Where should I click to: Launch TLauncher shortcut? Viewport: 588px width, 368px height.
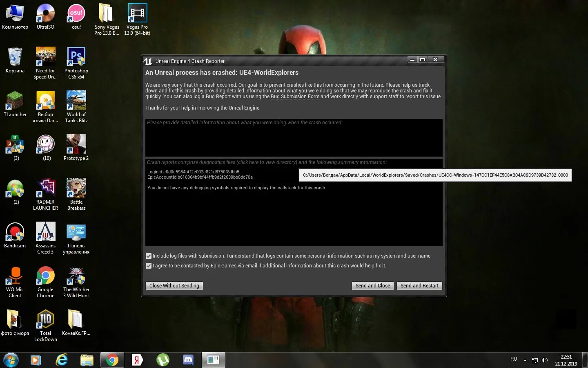15,104
